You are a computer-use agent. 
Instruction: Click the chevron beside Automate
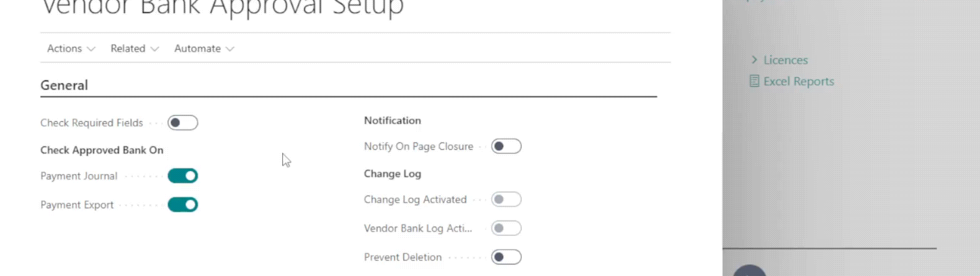pyautogui.click(x=230, y=49)
